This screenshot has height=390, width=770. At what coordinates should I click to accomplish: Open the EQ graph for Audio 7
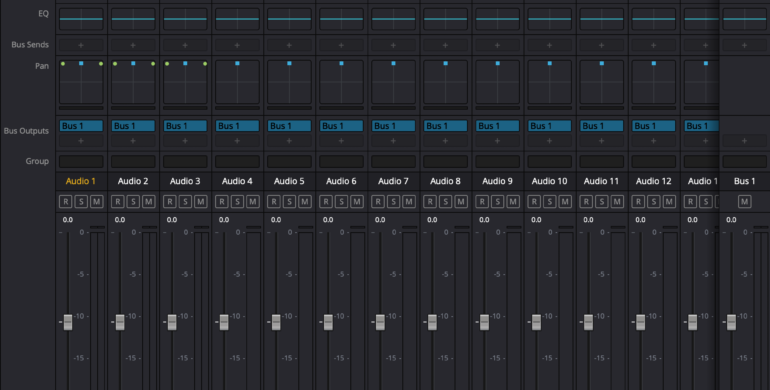coord(393,19)
